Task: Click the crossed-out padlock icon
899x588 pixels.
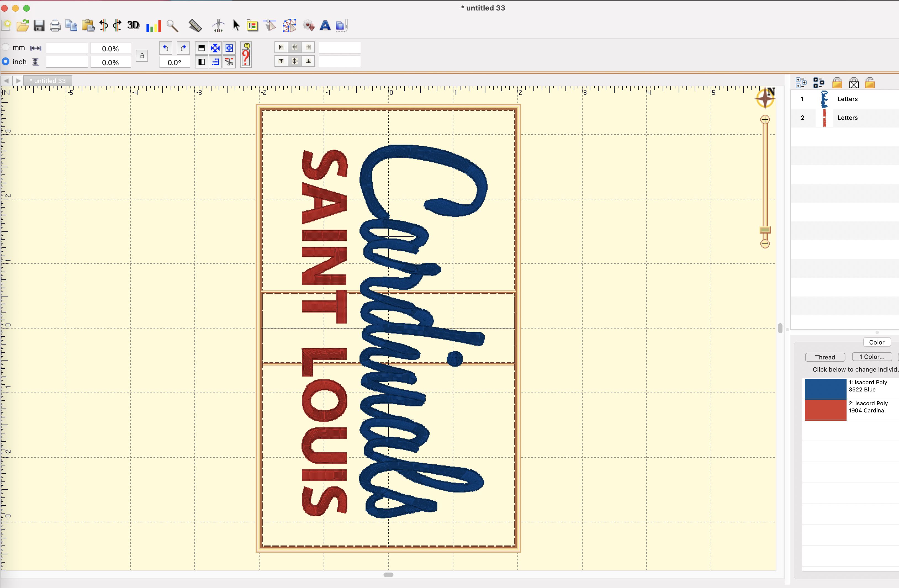Action: pyautogui.click(x=854, y=83)
